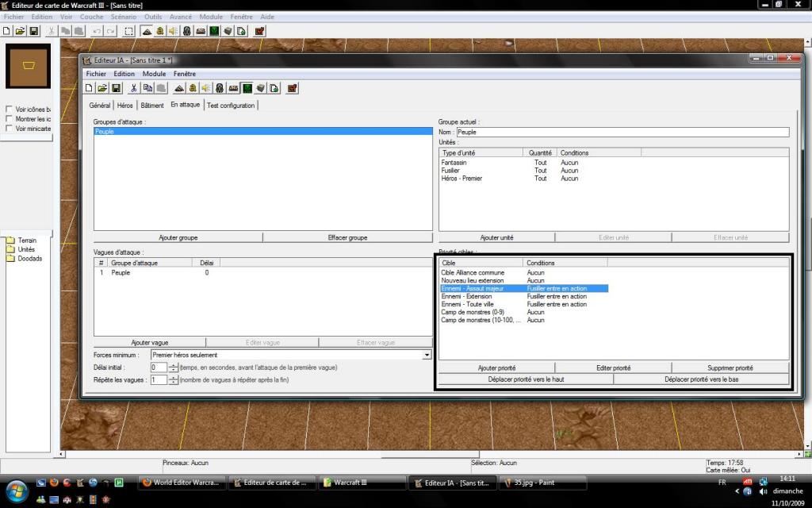Click the 'Nom' text field
The image size is (812, 508).
point(623,133)
